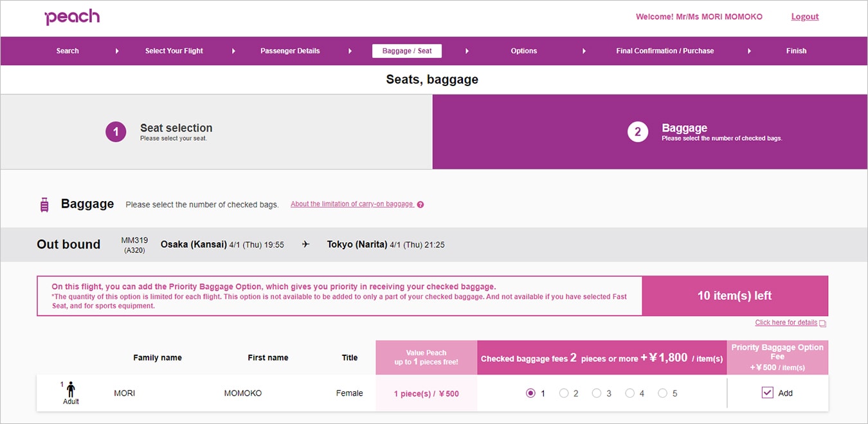The height and width of the screenshot is (424, 868).
Task: Select 3 checked baggage pieces
Action: pyautogui.click(x=597, y=393)
